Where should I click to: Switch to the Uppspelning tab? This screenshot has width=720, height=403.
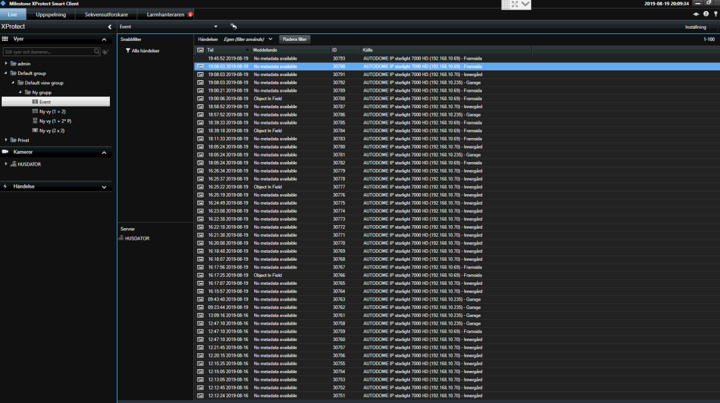click(50, 15)
